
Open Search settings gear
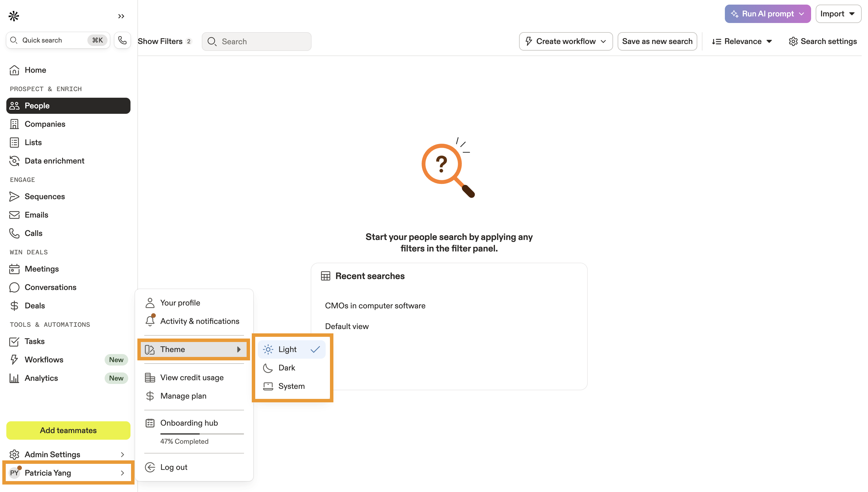[x=823, y=41]
